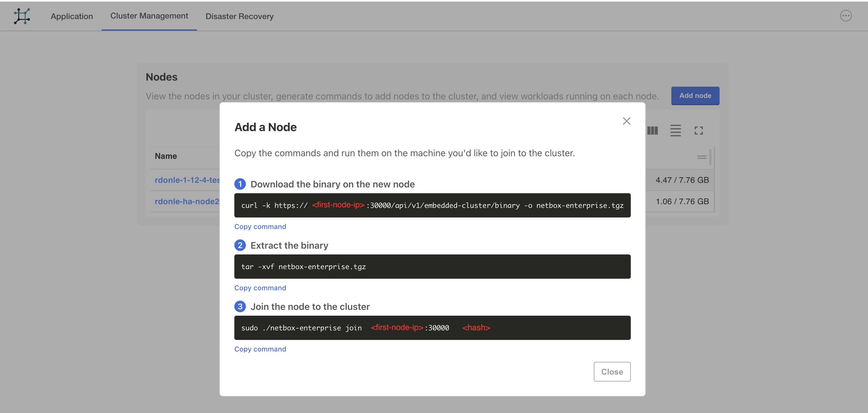The width and height of the screenshot is (868, 413).
Task: Copy the binary download curl command
Action: [x=260, y=226]
